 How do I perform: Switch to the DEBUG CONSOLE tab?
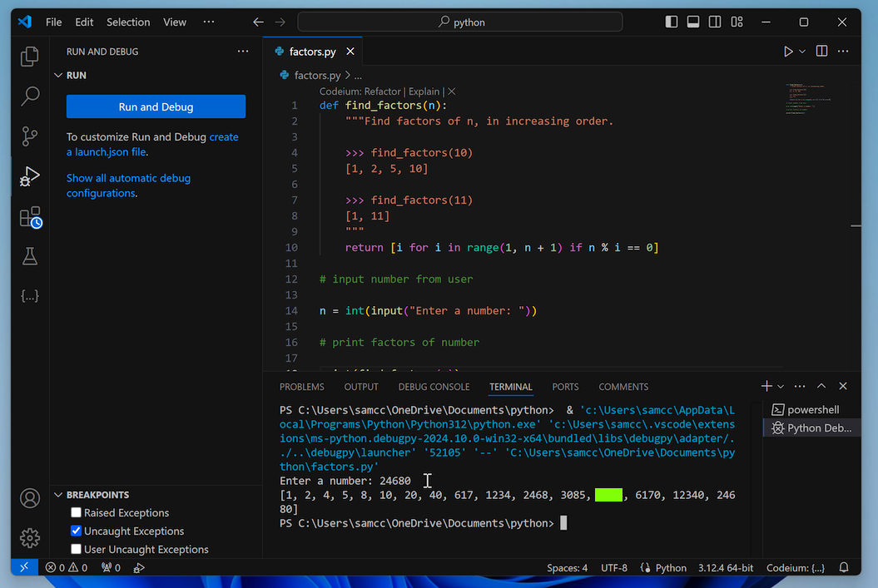coord(434,387)
